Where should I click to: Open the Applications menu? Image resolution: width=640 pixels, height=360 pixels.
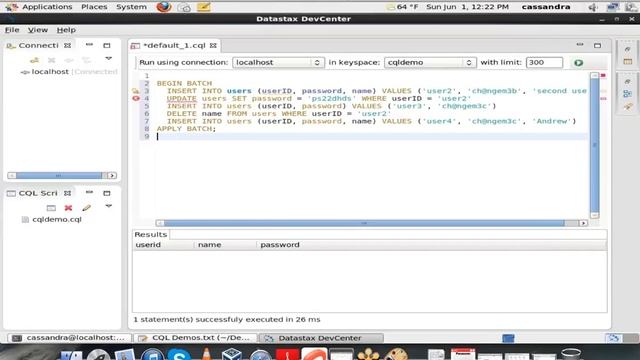tap(47, 7)
